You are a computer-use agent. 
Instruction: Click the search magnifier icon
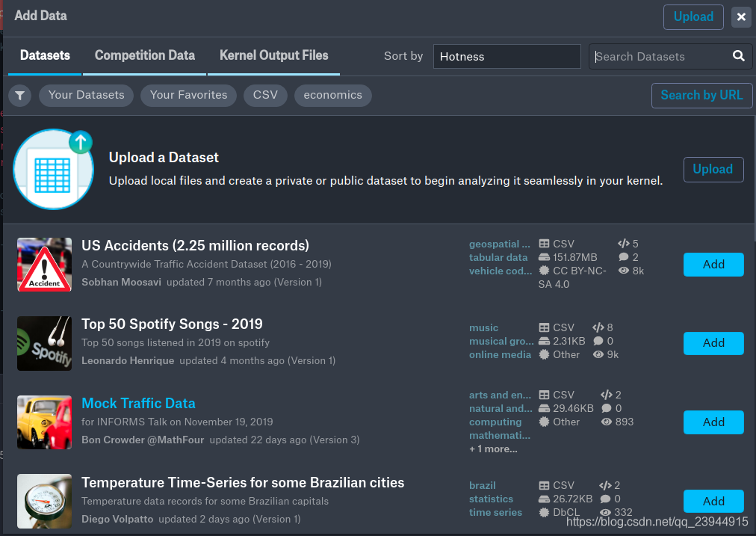pos(738,56)
